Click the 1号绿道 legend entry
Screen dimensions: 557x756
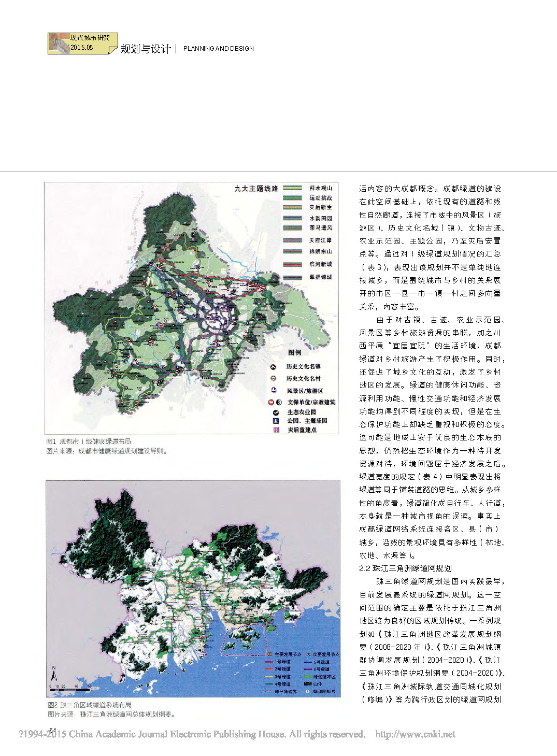pyautogui.click(x=278, y=662)
